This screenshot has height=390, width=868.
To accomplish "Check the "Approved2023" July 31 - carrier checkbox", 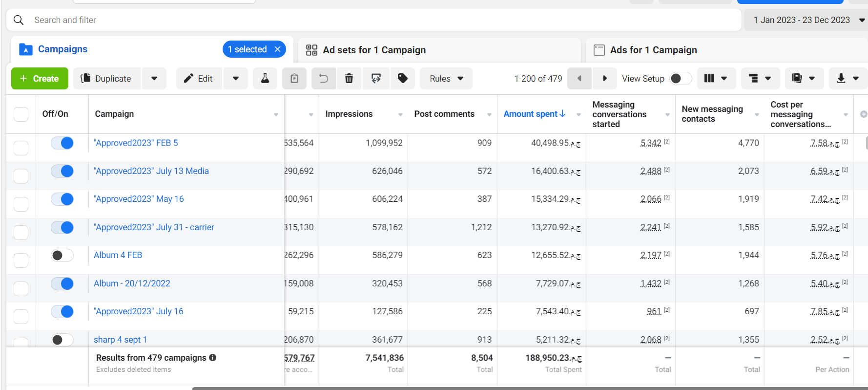I will 21,233.
